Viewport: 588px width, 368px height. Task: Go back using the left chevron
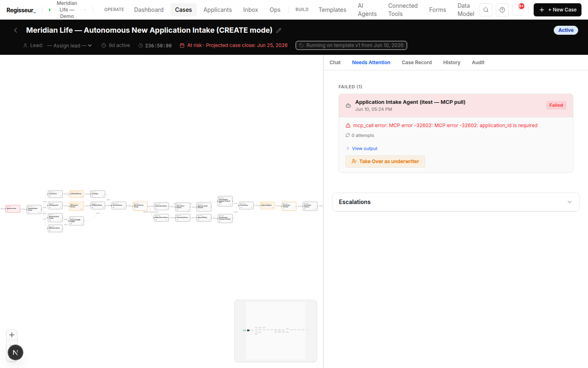pos(16,30)
